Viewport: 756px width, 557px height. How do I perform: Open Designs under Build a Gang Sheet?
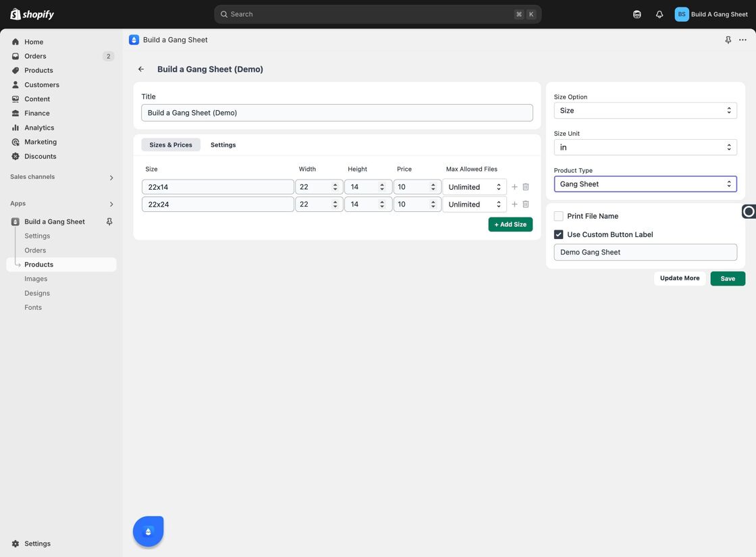[37, 293]
